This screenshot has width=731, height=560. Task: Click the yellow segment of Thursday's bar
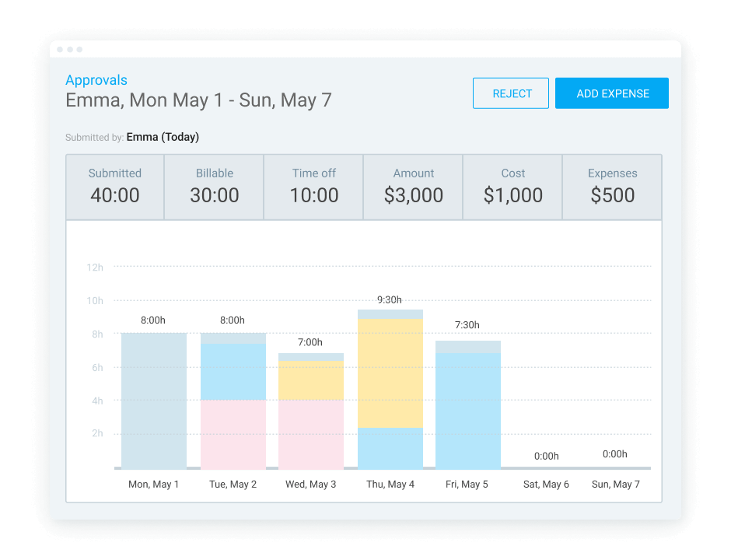390,373
